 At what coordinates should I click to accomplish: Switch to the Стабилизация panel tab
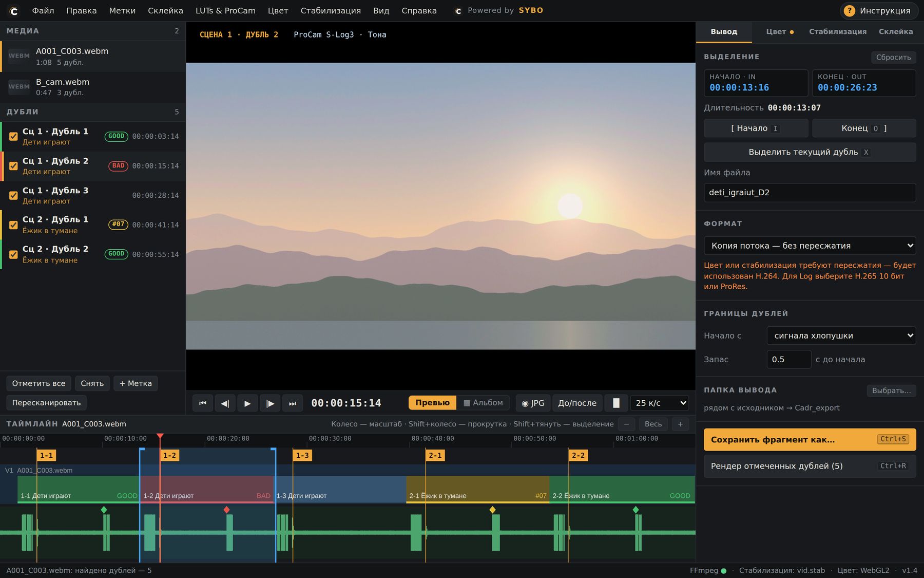point(838,32)
